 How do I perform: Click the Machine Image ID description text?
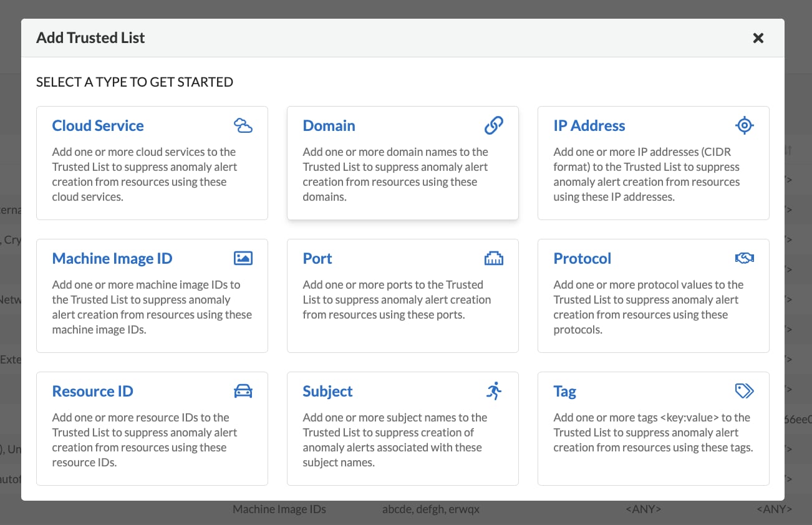coord(152,307)
